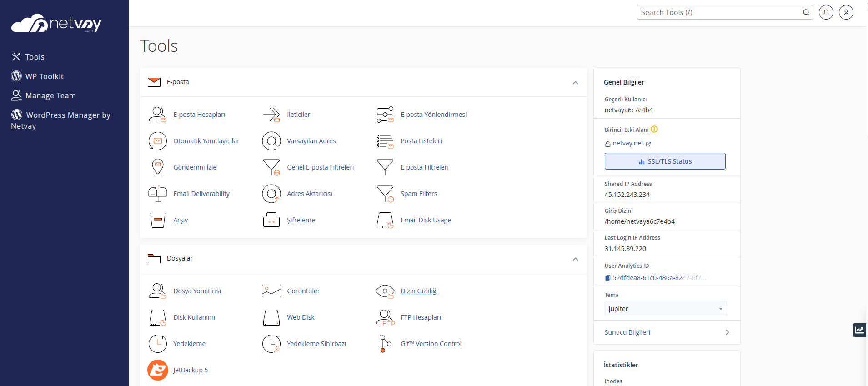Click the Birincil Etki Alanı warning icon
The height and width of the screenshot is (386, 868).
654,129
